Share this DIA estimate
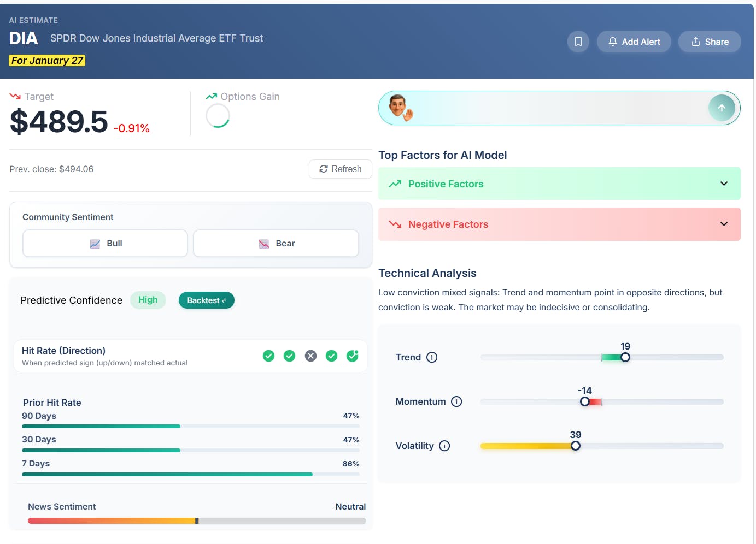The height and width of the screenshot is (544, 756). (710, 42)
